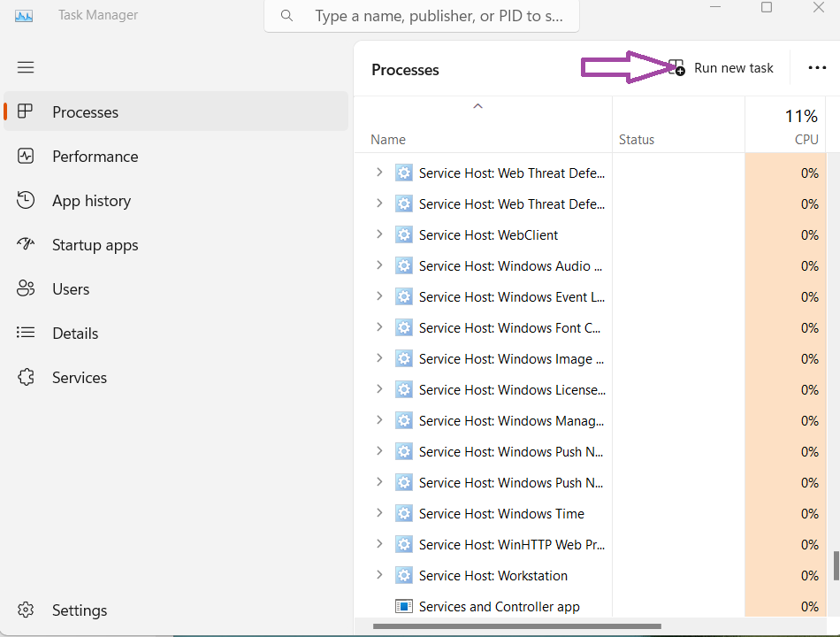Expand Service Host: WebClient process group

click(x=379, y=234)
